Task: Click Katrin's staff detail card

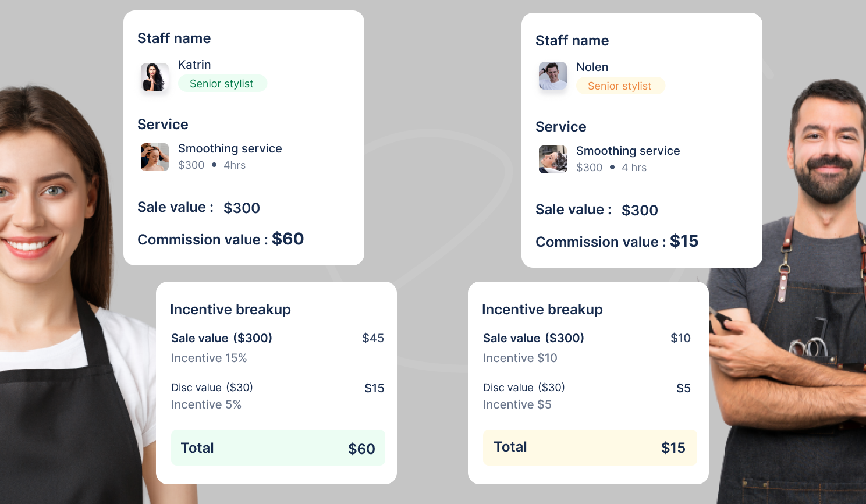Action: click(243, 137)
